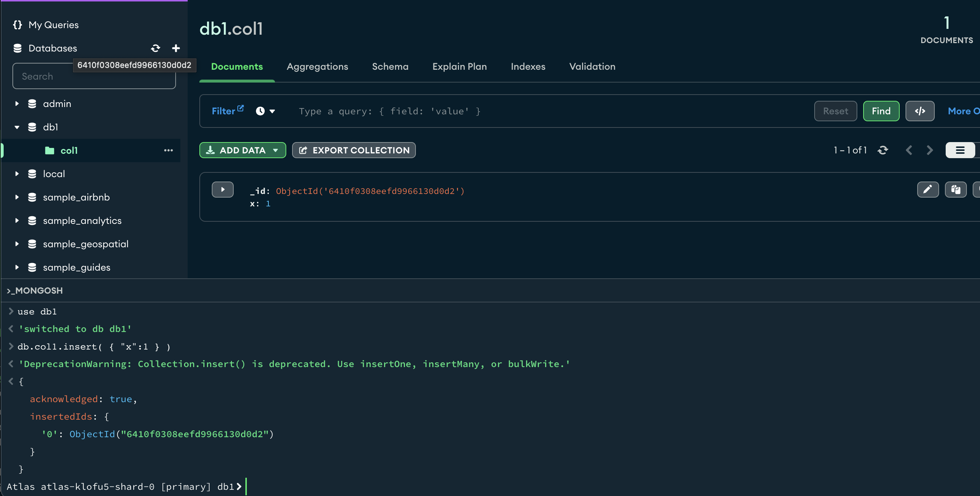Refresh the documents list count
Image resolution: width=980 pixels, height=496 pixels.
883,150
